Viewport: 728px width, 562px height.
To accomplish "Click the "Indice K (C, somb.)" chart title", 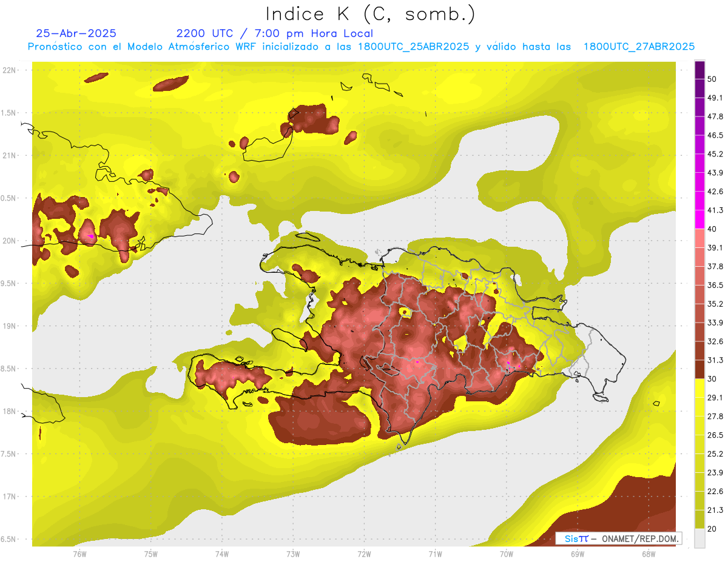I will click(371, 14).
